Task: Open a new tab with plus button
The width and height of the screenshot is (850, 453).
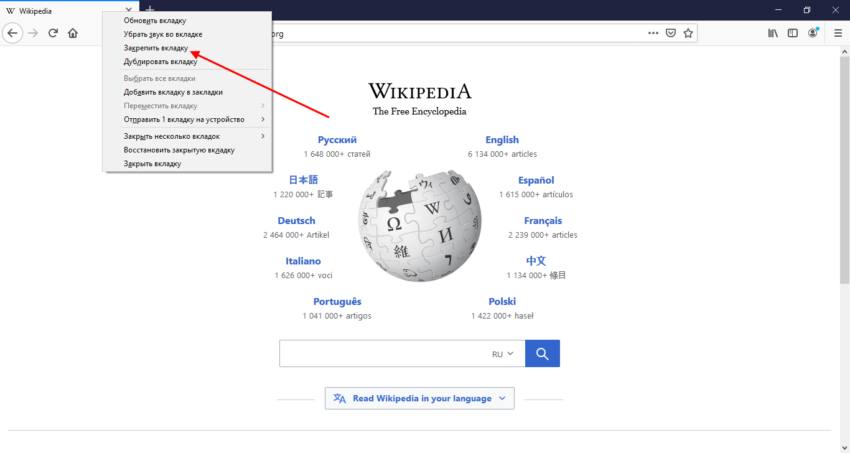Action: (x=150, y=10)
